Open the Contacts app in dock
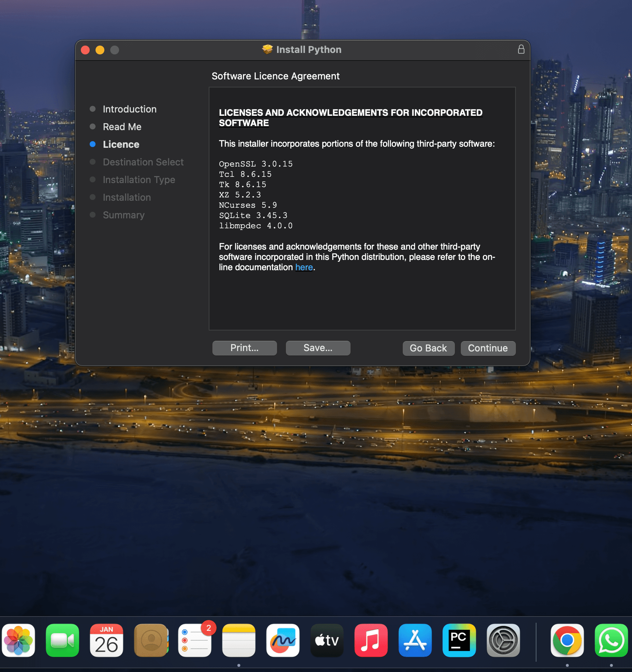632x672 pixels. (151, 640)
